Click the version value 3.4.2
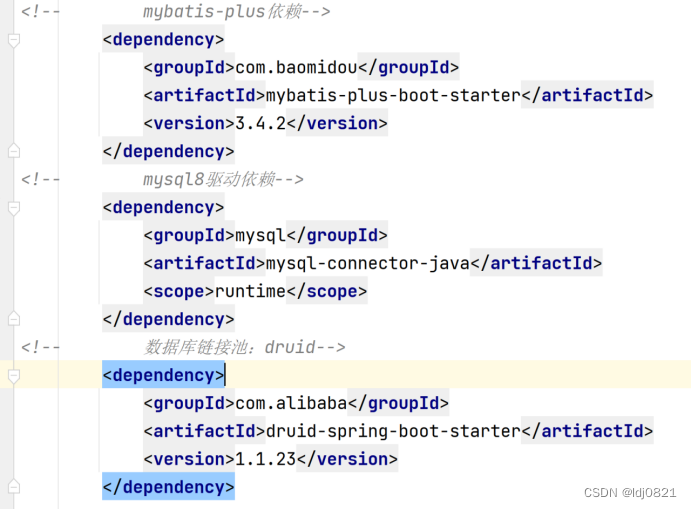The height and width of the screenshot is (509, 692). (x=260, y=124)
